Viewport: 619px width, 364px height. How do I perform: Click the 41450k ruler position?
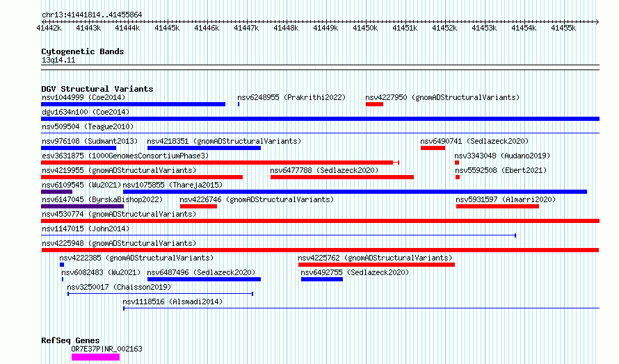point(364,28)
